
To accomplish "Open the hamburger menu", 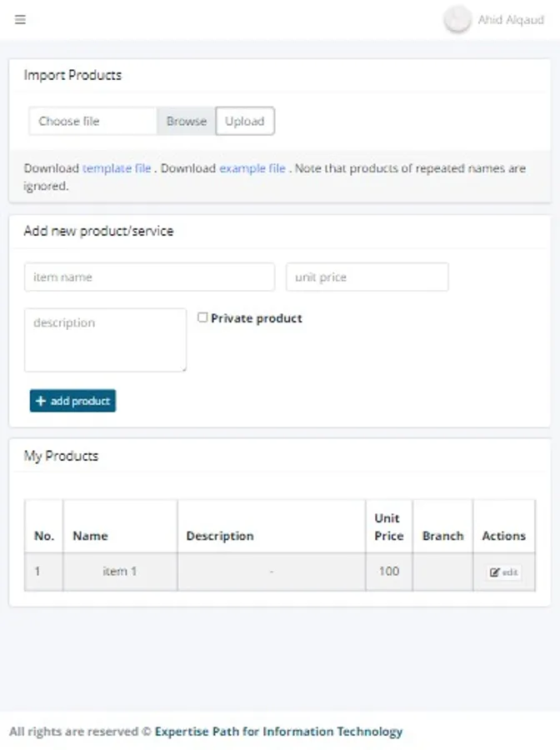I will click(21, 20).
